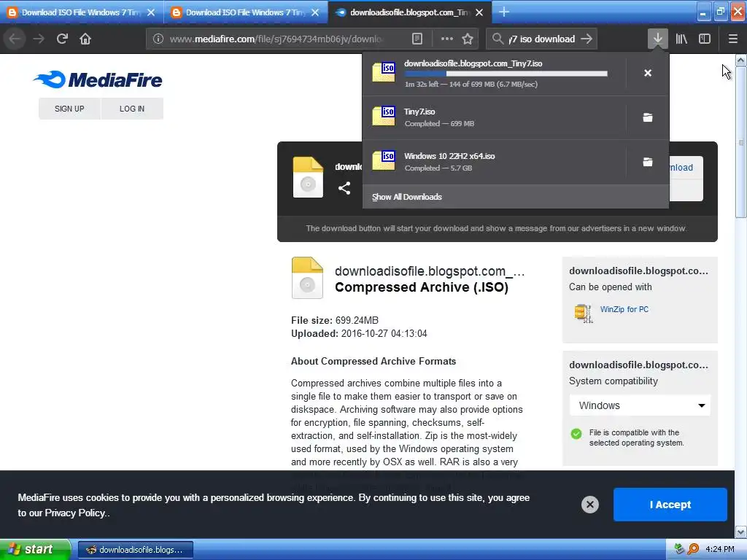Click the I Accept cookies button
This screenshot has width=747, height=560.
[670, 505]
